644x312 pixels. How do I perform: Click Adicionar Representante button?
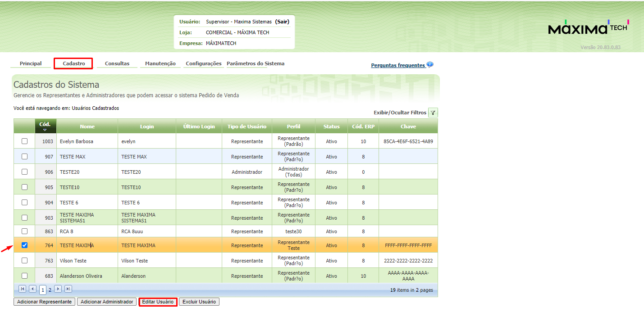pos(44,302)
